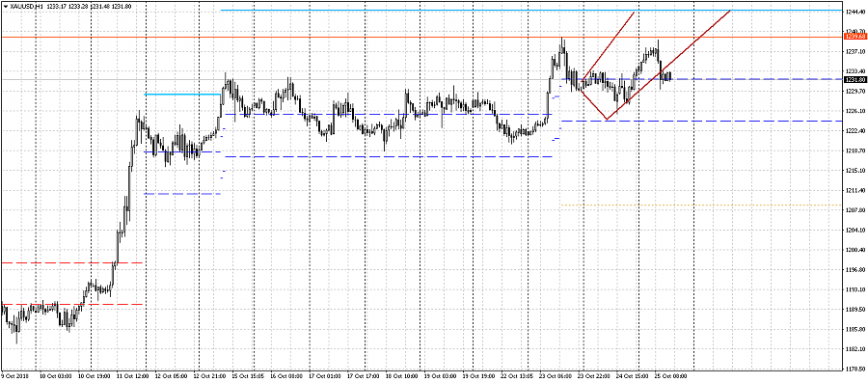Select the steep dark red trend line
The image size is (868, 383).
pos(608,46)
